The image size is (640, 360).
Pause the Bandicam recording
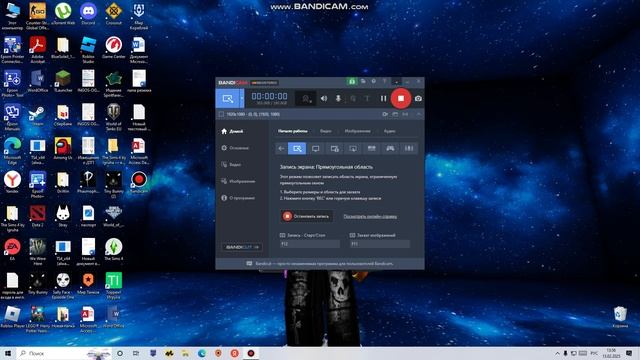[383, 98]
